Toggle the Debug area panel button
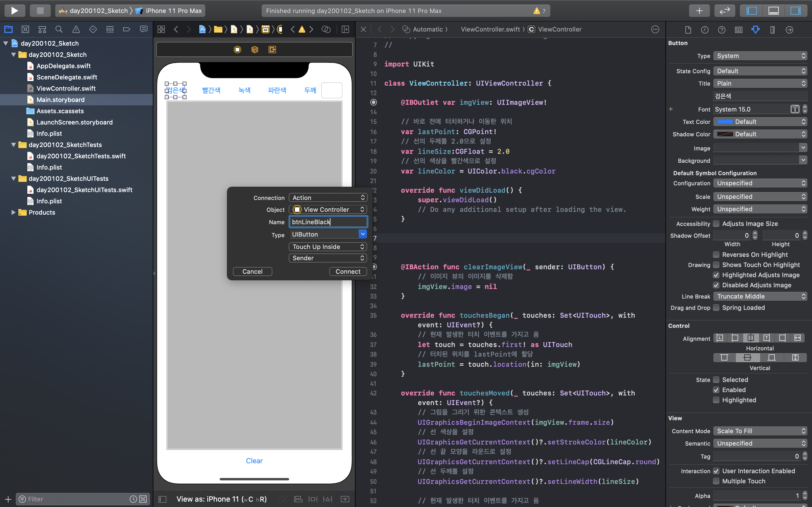 coord(773,11)
